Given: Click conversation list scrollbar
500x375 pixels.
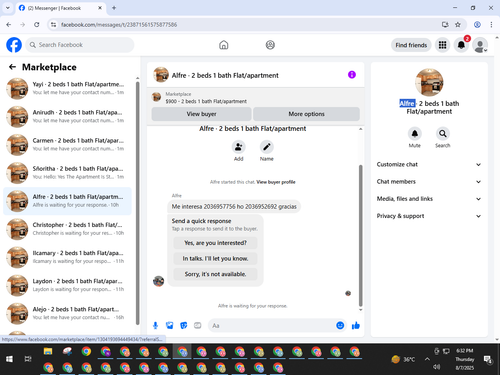Looking at the screenshot, I should (137, 203).
